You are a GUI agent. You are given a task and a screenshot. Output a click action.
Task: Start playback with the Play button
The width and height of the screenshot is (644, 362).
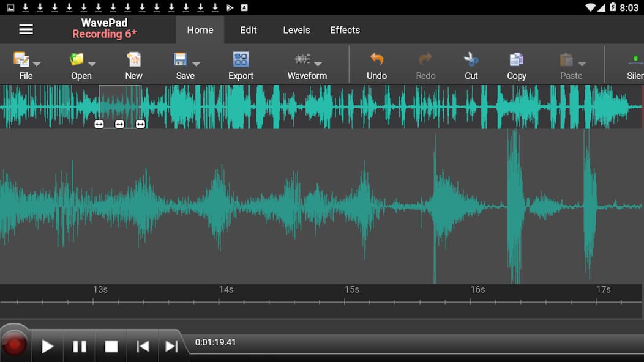[x=47, y=347]
